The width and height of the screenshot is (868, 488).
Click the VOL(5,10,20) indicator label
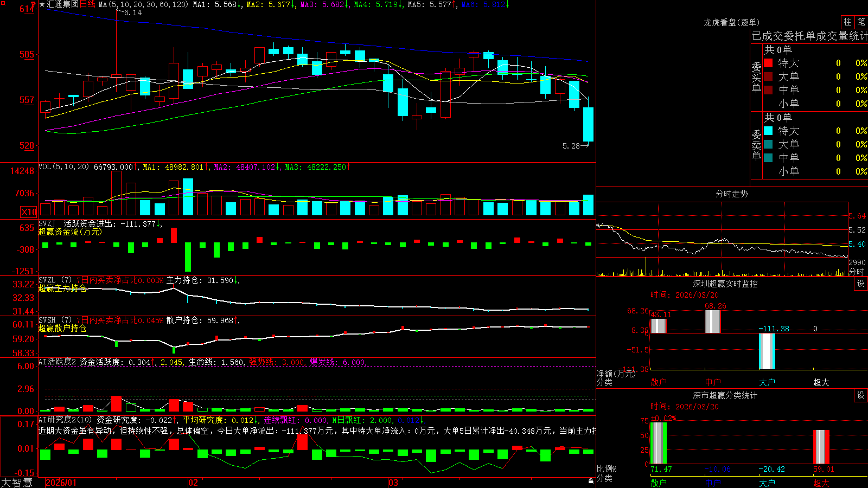pos(63,167)
